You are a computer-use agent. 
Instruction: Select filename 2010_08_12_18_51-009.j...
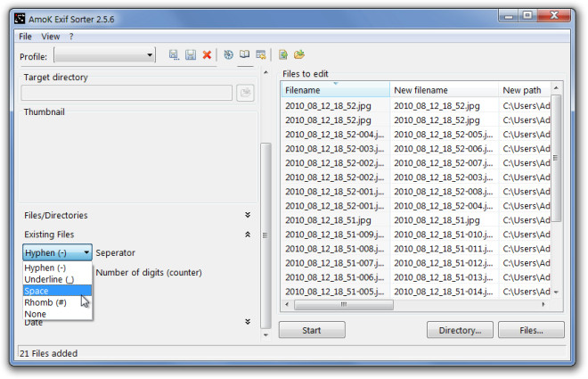tap(334, 235)
